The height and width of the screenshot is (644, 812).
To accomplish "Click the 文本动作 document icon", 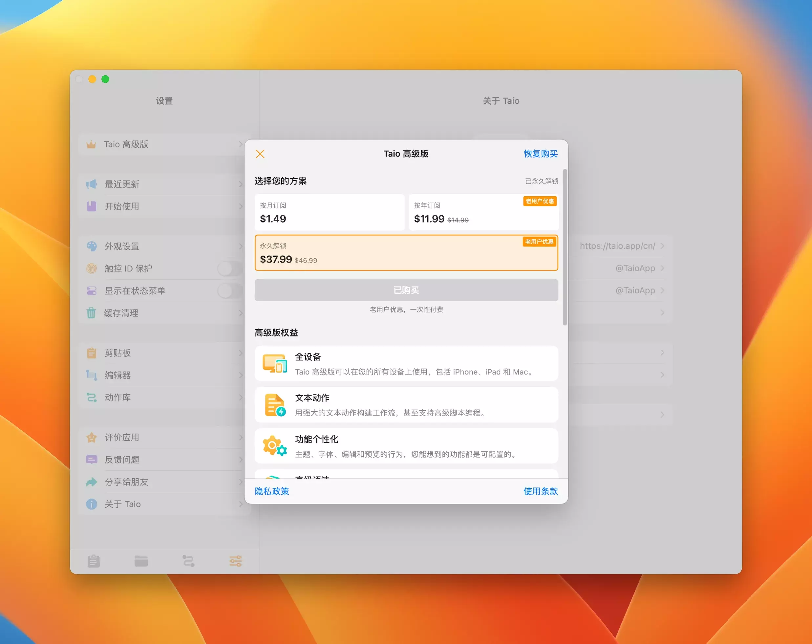I will click(275, 405).
